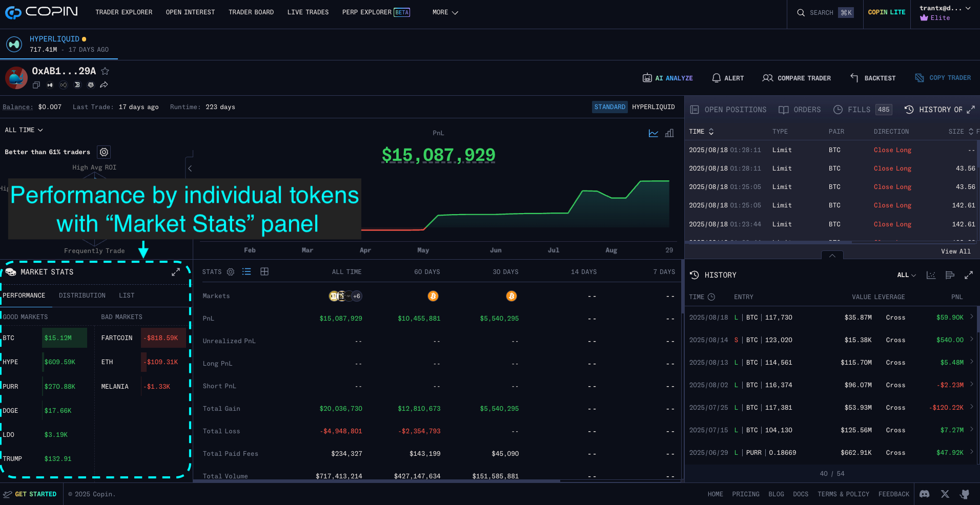This screenshot has width=980, height=505.
Task: Switch to Distribution tab in Market Stats
Action: [x=82, y=296]
